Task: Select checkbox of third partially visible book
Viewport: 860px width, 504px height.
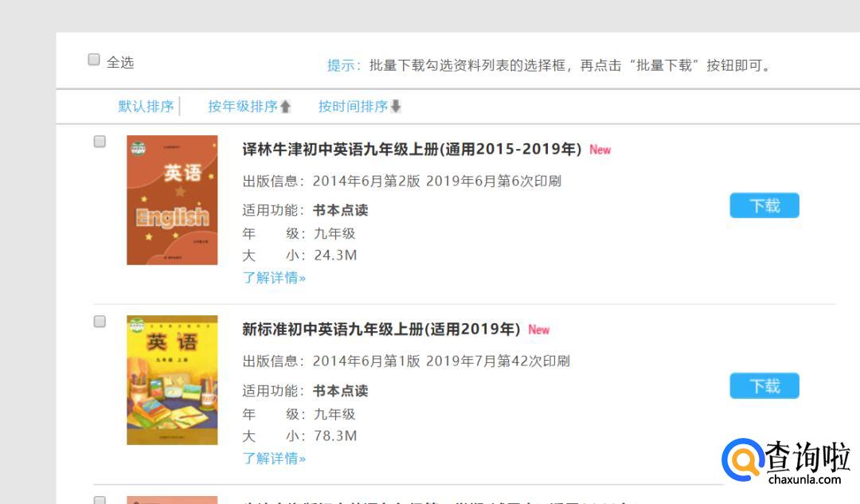Action: (x=100, y=500)
